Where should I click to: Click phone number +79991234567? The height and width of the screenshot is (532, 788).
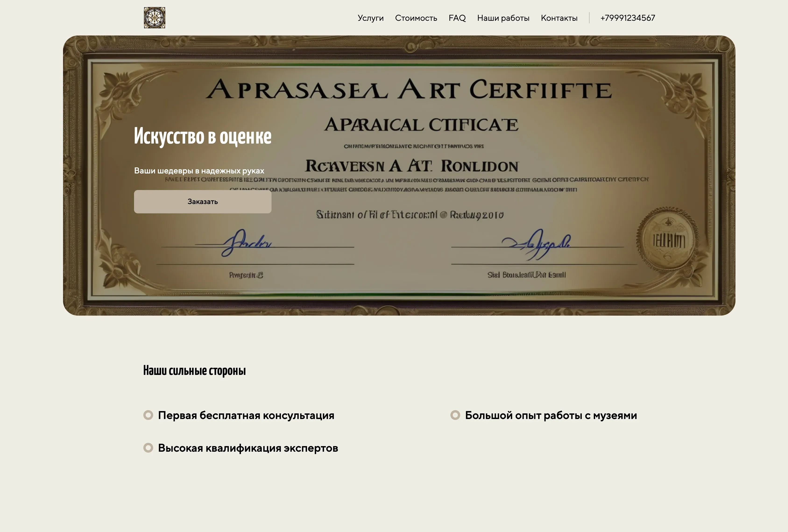click(627, 18)
